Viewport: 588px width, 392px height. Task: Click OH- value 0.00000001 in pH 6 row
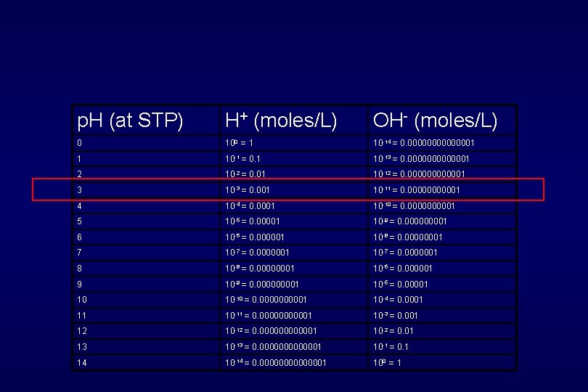[408, 237]
